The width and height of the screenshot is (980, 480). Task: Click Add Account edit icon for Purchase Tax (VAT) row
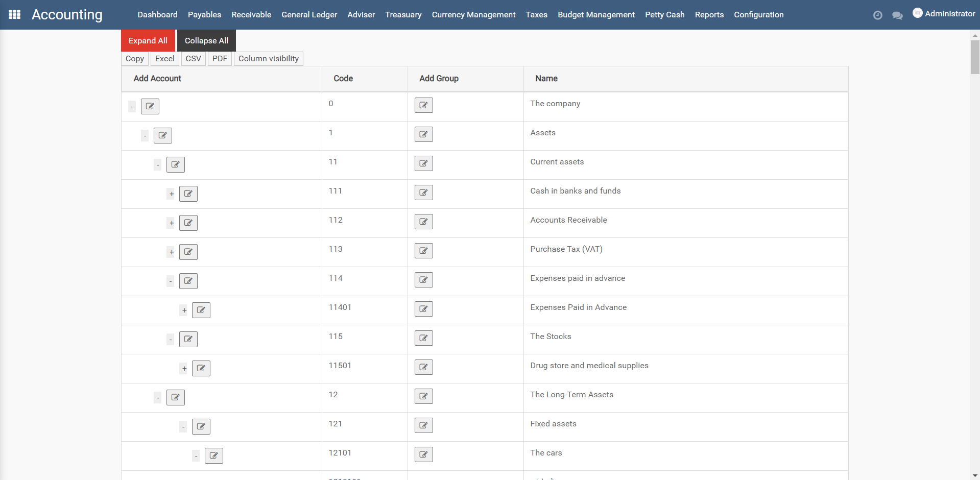pos(188,252)
